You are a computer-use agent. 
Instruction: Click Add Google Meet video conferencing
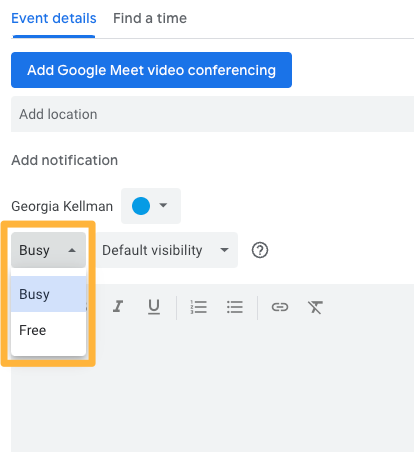click(151, 70)
